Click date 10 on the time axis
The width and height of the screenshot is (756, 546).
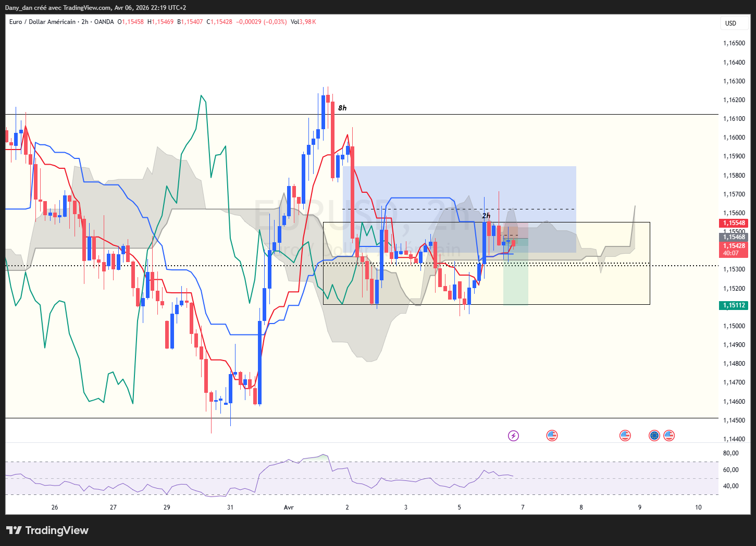point(698,507)
